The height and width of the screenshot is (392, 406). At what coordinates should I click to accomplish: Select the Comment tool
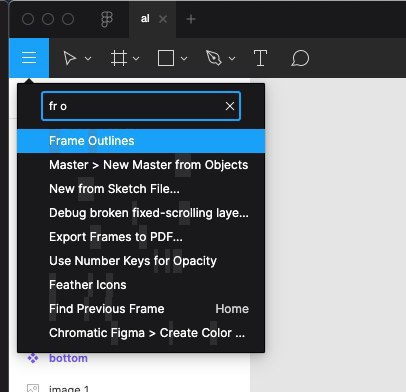pyautogui.click(x=300, y=58)
